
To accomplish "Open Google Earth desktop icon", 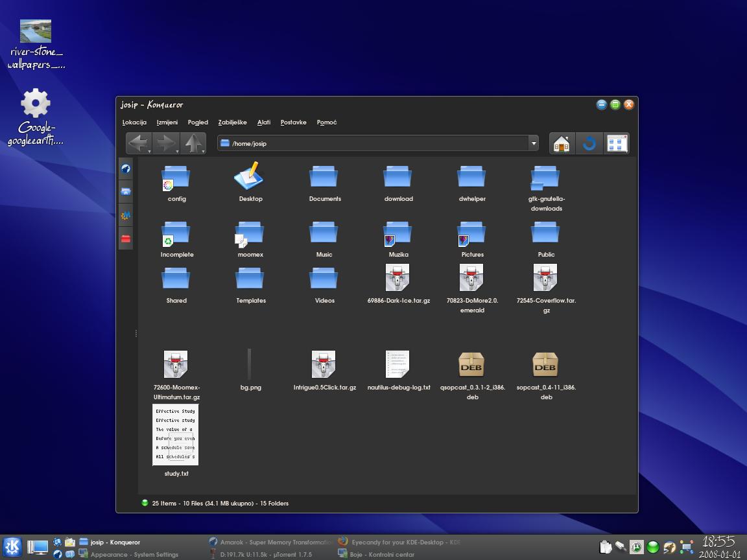I will pos(35,117).
